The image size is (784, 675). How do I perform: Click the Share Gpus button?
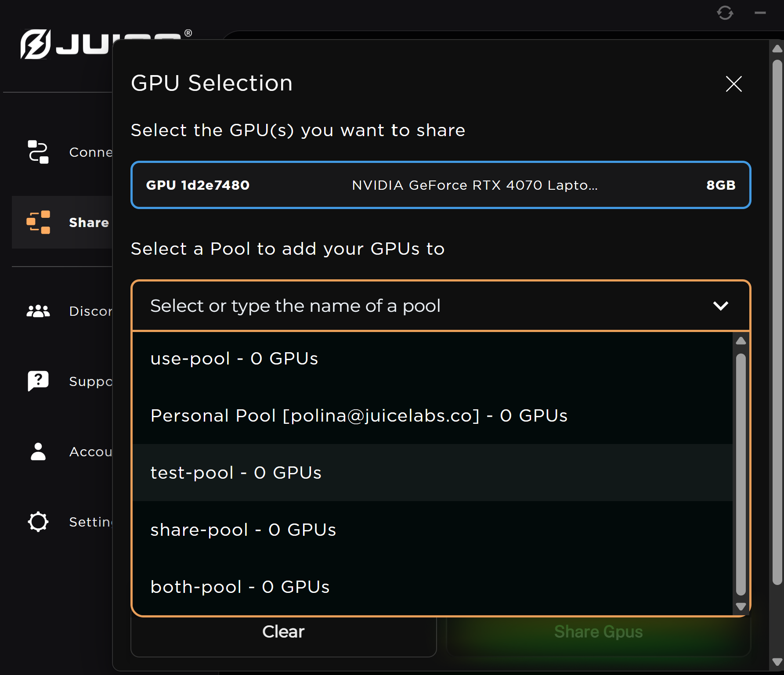598,632
